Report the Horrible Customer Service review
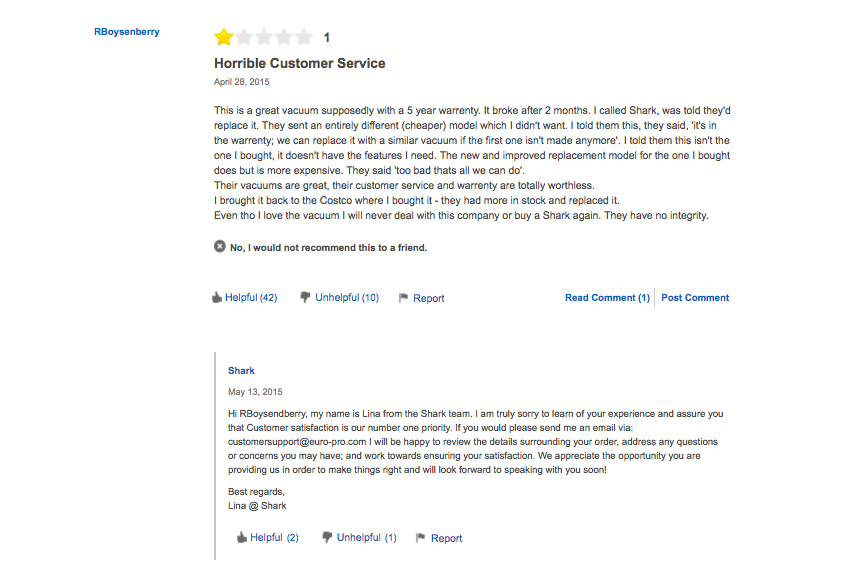Image resolution: width=845 pixels, height=580 pixels. pyautogui.click(x=429, y=298)
